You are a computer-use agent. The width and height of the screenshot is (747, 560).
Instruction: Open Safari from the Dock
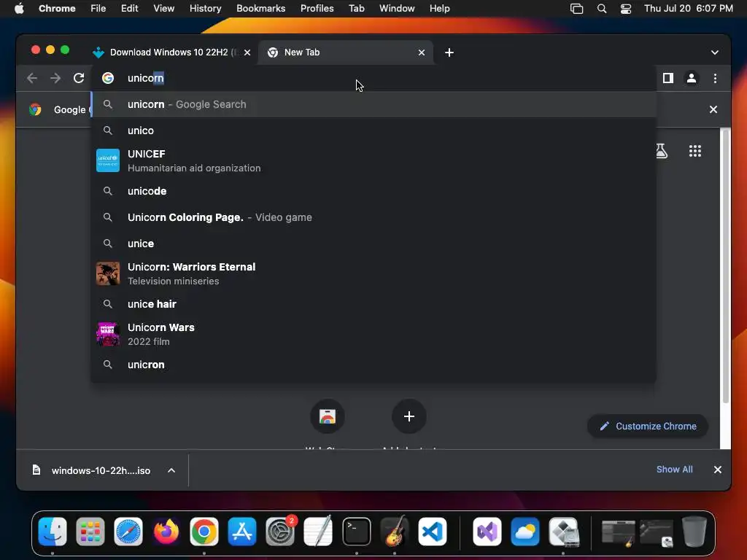[x=128, y=531]
